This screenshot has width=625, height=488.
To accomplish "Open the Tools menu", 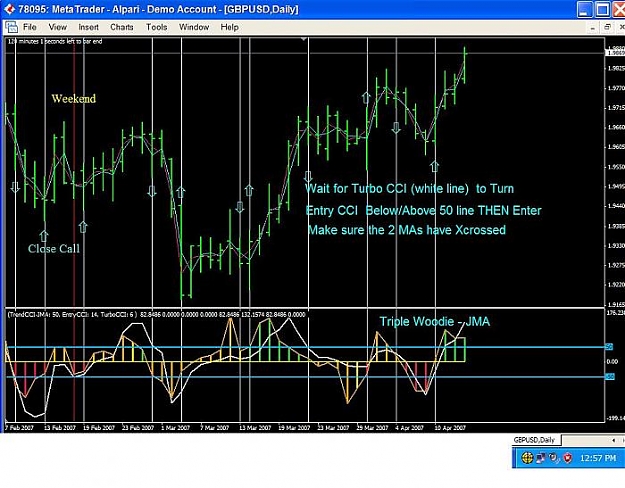I will [156, 27].
